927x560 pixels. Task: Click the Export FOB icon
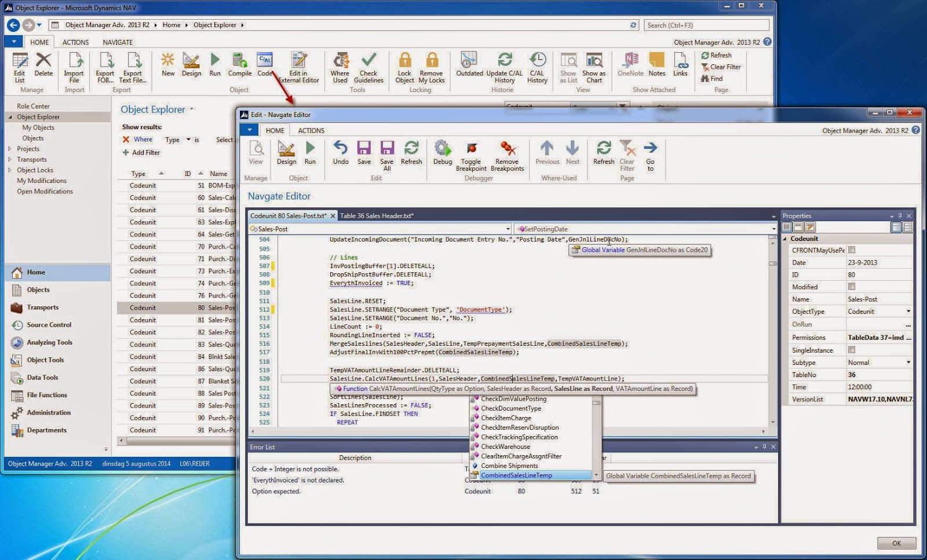coord(105,67)
